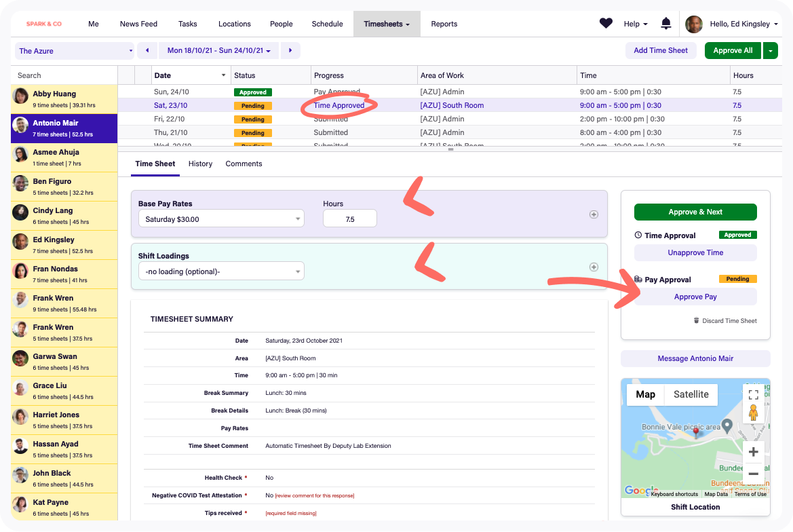Screen dimensions: 793x532
Task: Click Hassan Ayad's avatar photo
Action: (x=21, y=446)
